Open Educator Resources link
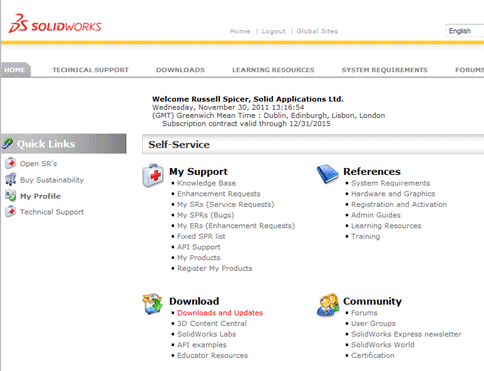 pos(213,356)
